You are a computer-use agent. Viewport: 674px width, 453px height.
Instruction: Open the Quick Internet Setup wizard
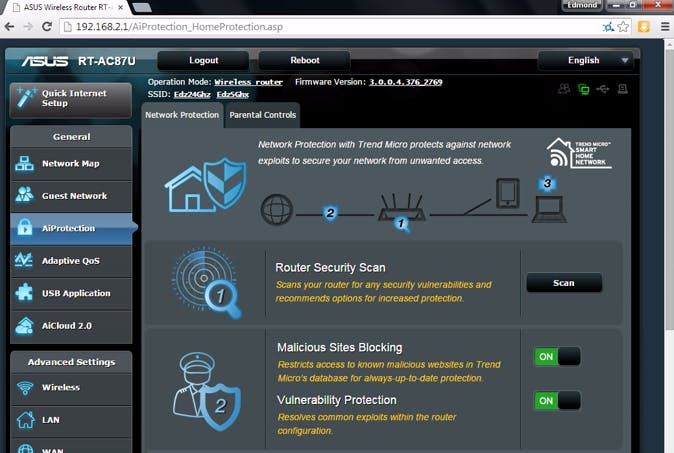71,100
